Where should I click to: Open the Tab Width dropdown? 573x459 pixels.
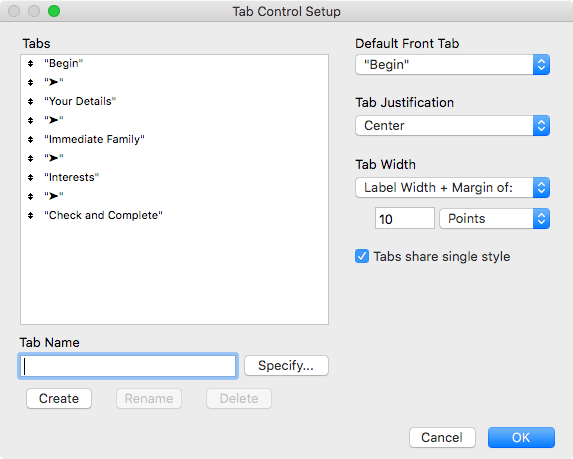point(452,188)
